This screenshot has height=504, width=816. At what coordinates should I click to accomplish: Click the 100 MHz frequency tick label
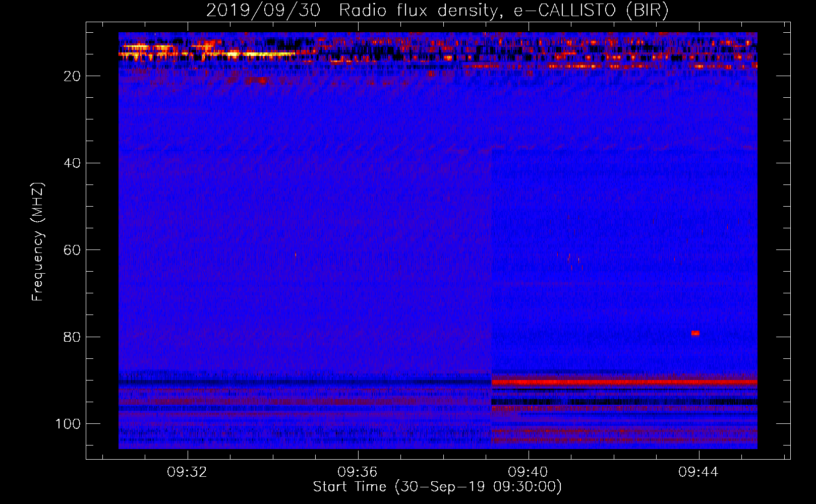click(68, 424)
